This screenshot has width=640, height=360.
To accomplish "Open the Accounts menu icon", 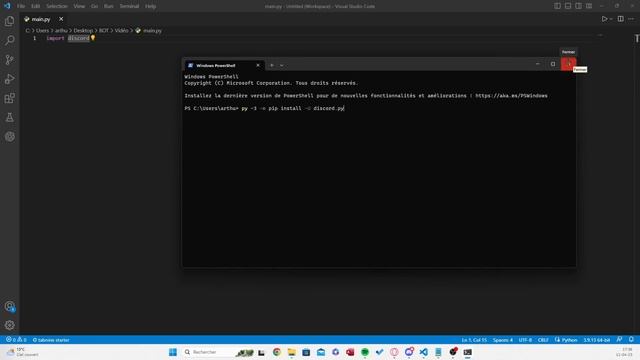I will point(9,307).
